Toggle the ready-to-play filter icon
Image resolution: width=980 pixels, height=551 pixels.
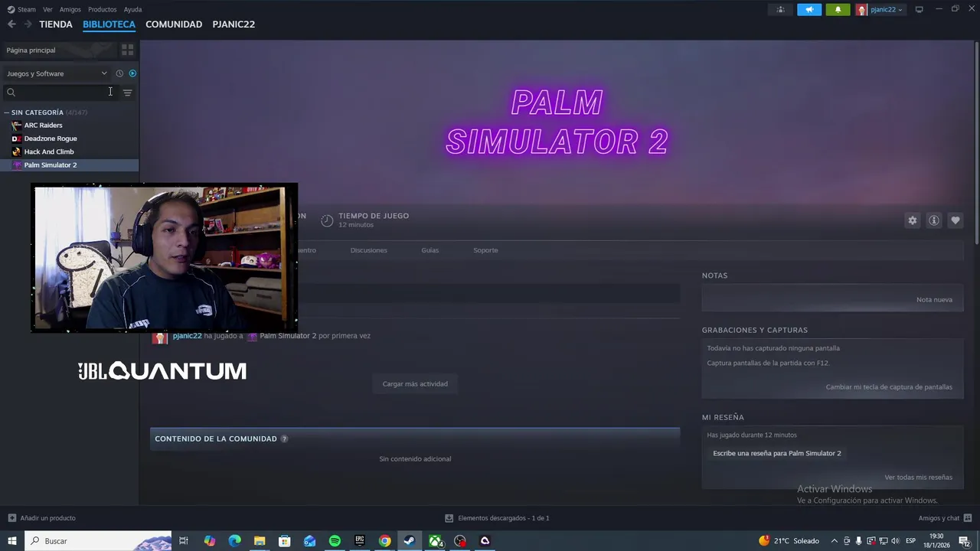coord(132,73)
